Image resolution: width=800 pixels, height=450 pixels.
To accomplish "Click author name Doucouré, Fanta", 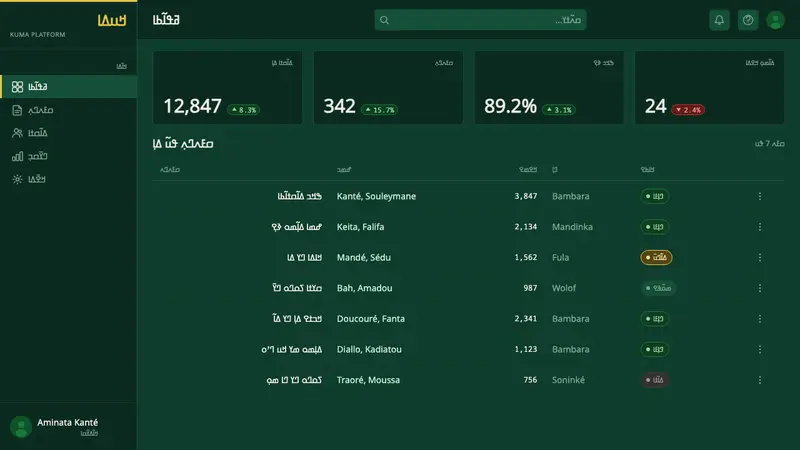I will [x=370, y=318].
